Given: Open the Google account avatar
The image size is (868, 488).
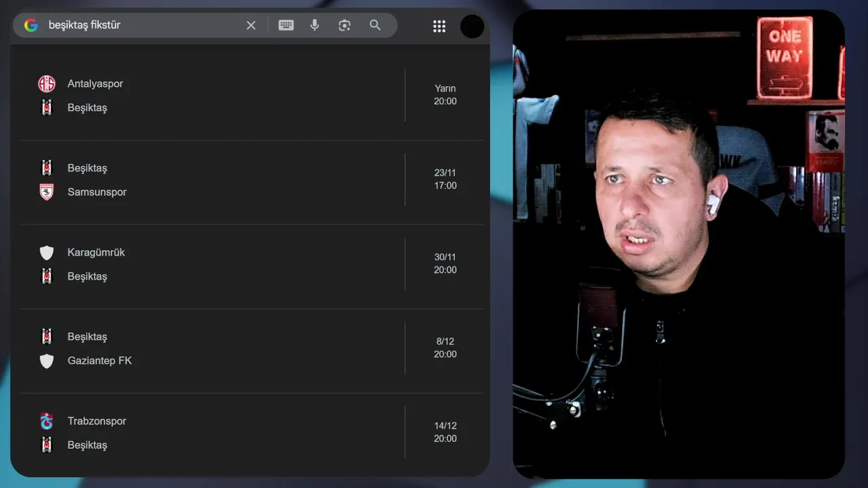Looking at the screenshot, I should pyautogui.click(x=472, y=26).
